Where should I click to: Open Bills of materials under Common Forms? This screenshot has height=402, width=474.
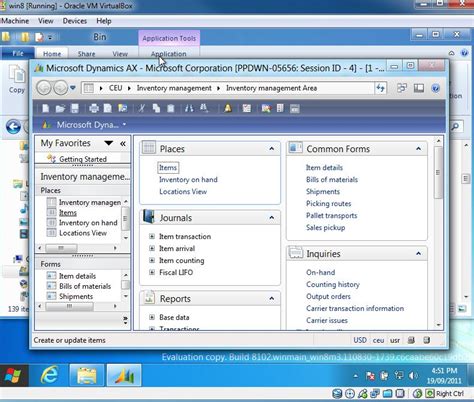(x=332, y=180)
